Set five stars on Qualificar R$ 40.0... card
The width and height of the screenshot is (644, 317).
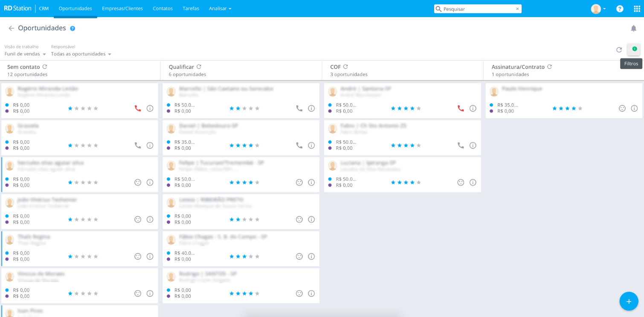tap(257, 256)
